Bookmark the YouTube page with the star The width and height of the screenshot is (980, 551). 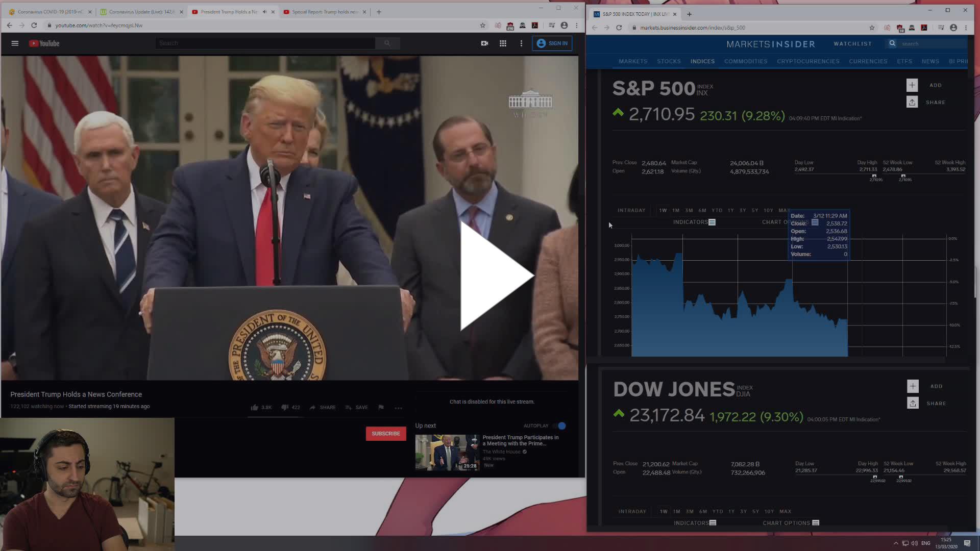pos(482,26)
